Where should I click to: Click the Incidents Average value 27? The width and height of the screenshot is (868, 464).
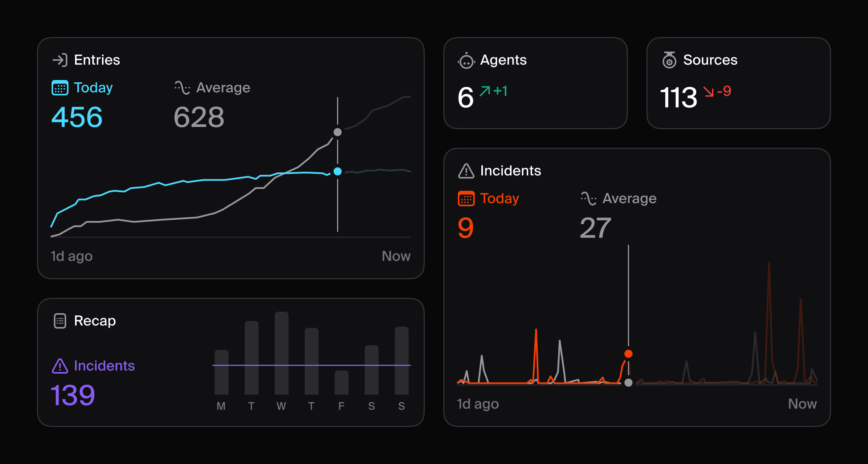point(595,228)
